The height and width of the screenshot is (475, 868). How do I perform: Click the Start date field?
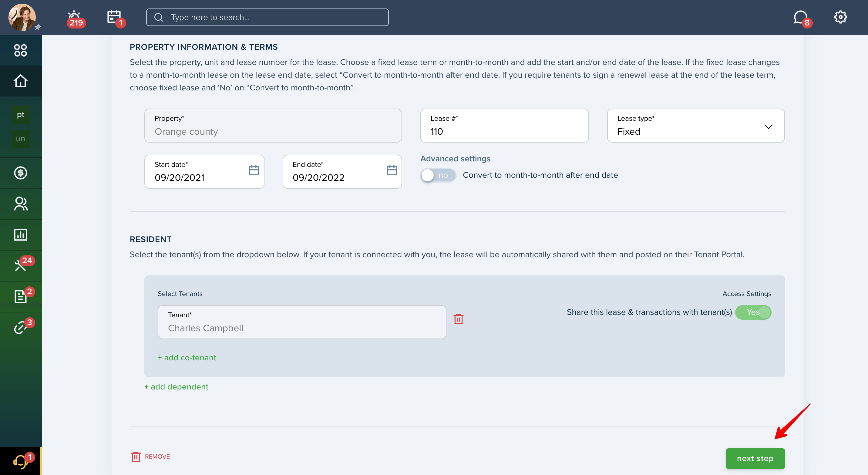204,171
